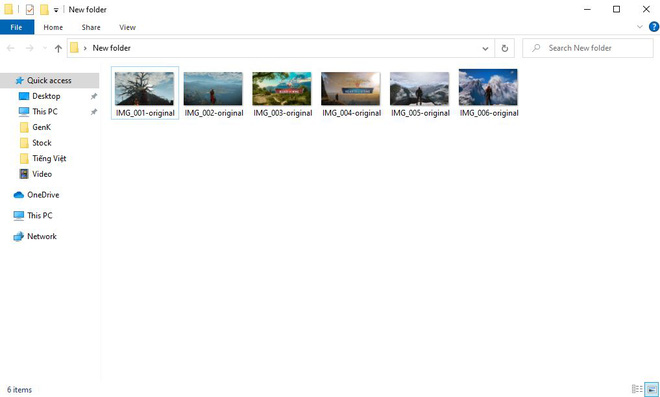Open the File menu
The height and width of the screenshot is (397, 660).
click(16, 27)
